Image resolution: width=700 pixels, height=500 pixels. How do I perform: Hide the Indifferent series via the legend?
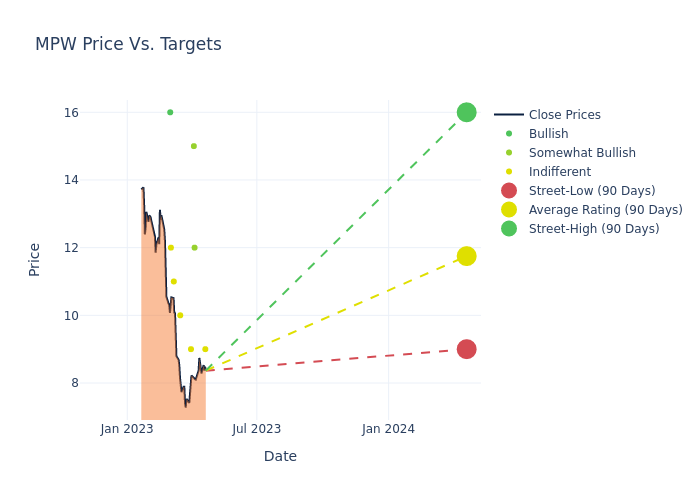[x=559, y=172]
